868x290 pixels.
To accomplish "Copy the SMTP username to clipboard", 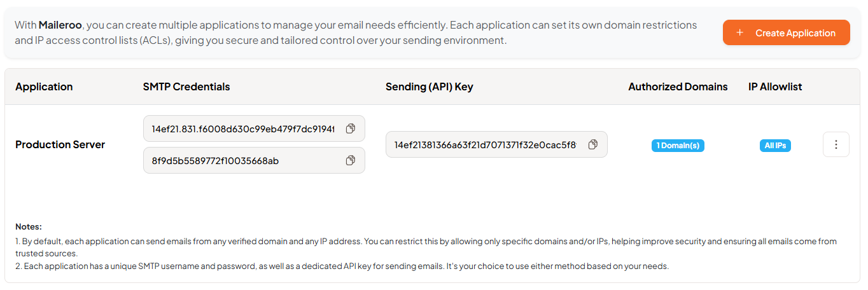I will [x=350, y=128].
